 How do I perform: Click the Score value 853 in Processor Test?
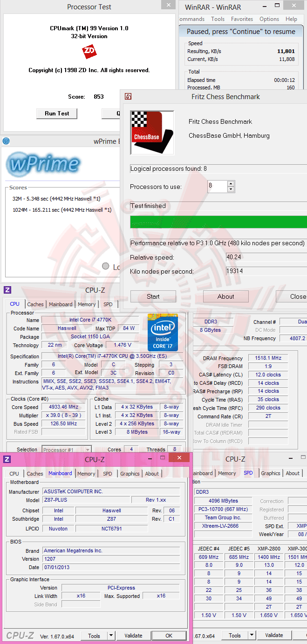coord(99,97)
